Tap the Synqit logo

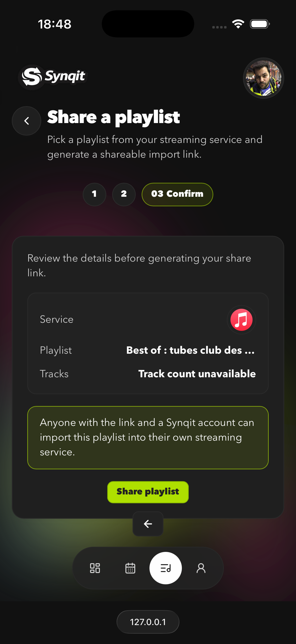point(53,77)
